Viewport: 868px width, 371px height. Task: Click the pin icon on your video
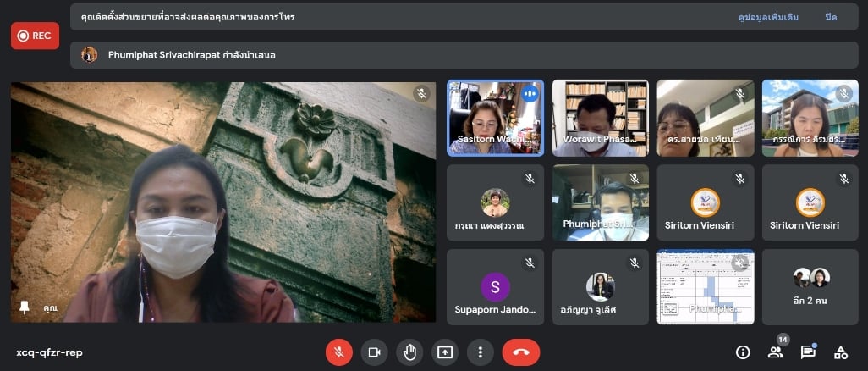pyautogui.click(x=25, y=307)
